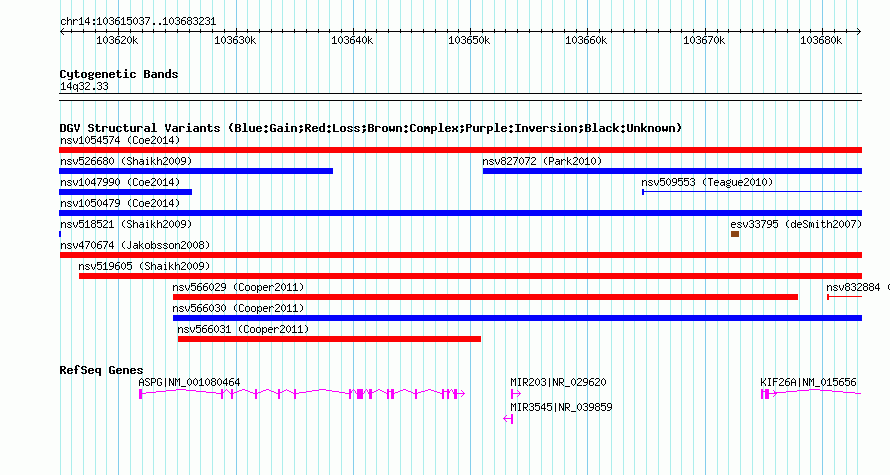This screenshot has height=475, width=890.
Task: Click the thin red nsv832884 line
Action: tap(845, 297)
